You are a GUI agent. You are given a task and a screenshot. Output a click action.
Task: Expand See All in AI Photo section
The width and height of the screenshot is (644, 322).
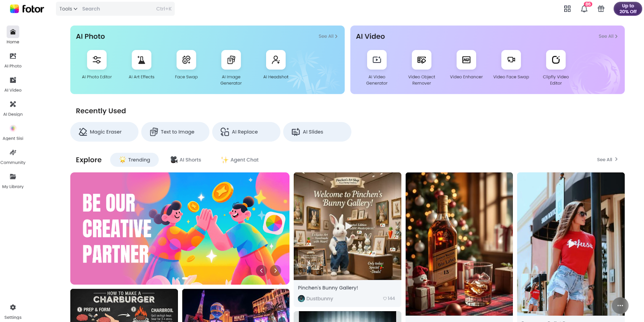pyautogui.click(x=328, y=36)
